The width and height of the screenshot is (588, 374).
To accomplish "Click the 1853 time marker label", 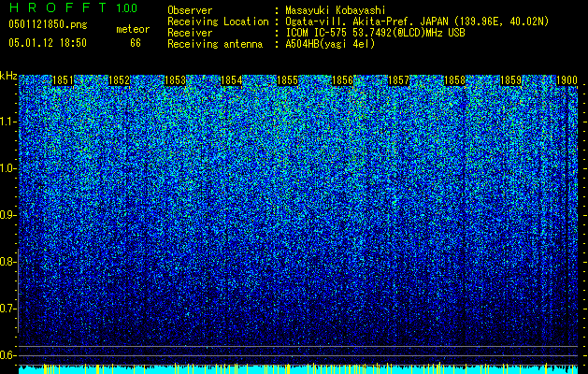I will click(175, 80).
